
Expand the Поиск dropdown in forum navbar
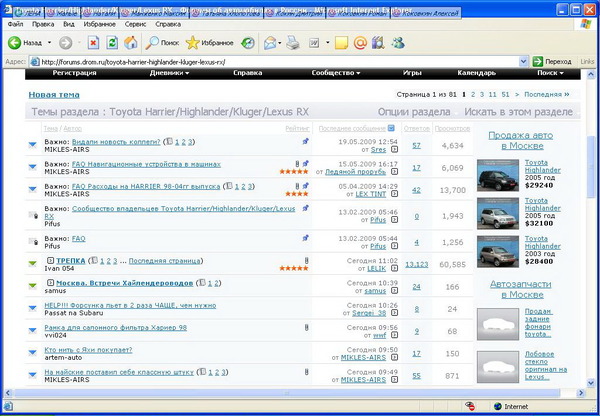coord(550,73)
